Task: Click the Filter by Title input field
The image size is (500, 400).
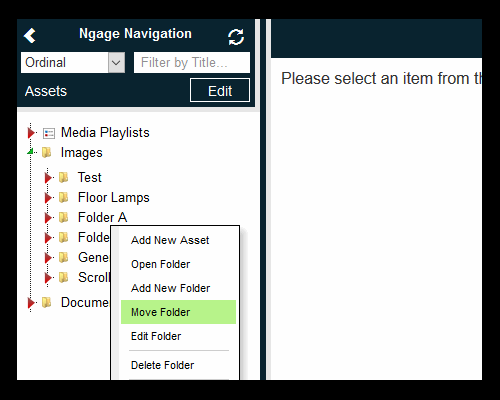Action: click(192, 62)
